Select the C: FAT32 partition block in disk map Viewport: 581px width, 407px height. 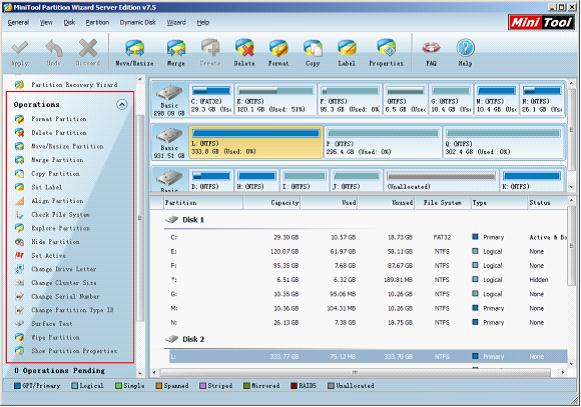click(x=211, y=99)
